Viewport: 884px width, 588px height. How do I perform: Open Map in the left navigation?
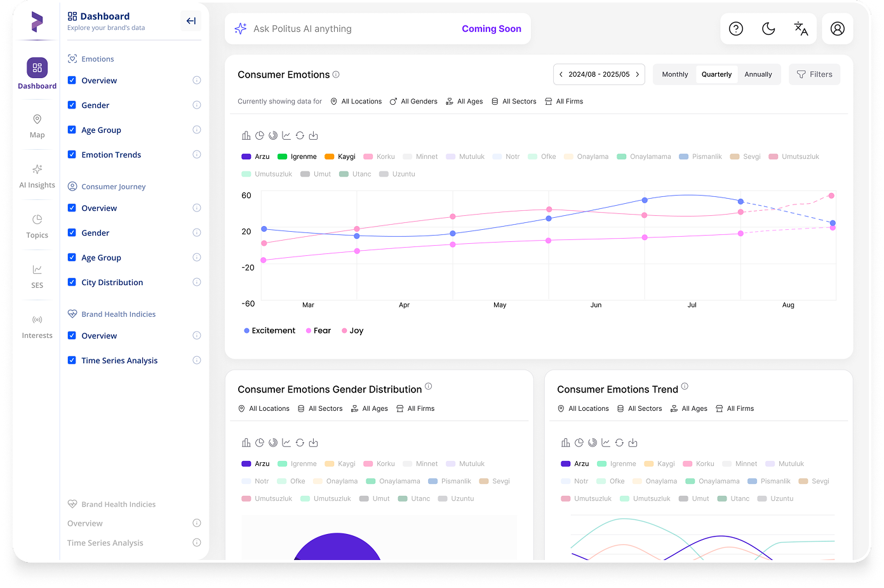(x=37, y=126)
